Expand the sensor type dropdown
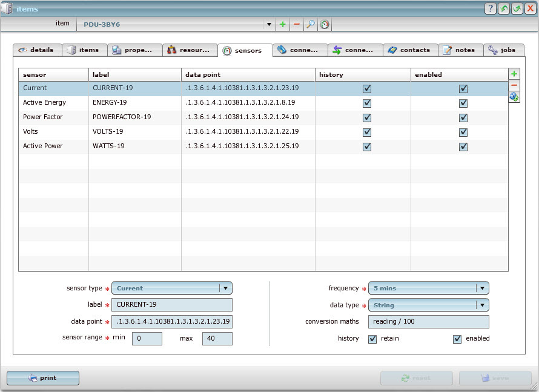This screenshot has height=392, width=539. click(225, 288)
